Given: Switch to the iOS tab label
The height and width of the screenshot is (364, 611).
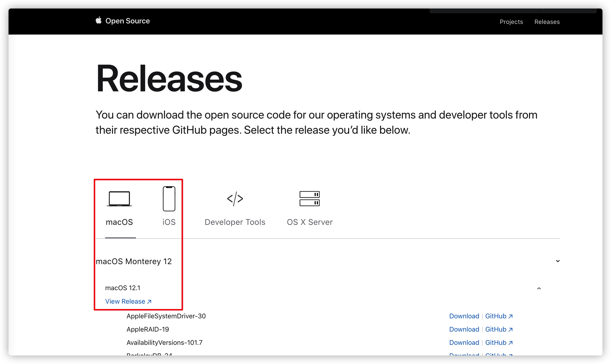Looking at the screenshot, I should coord(169,222).
